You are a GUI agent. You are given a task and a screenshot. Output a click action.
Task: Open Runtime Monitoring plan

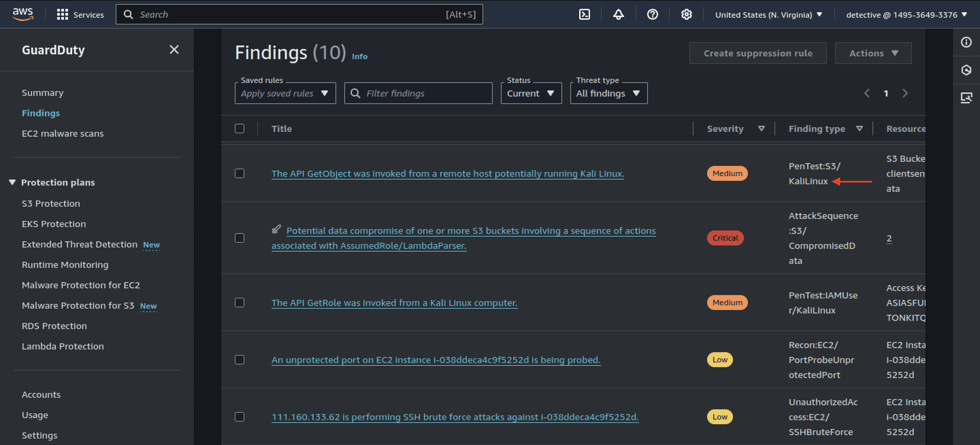tap(65, 265)
